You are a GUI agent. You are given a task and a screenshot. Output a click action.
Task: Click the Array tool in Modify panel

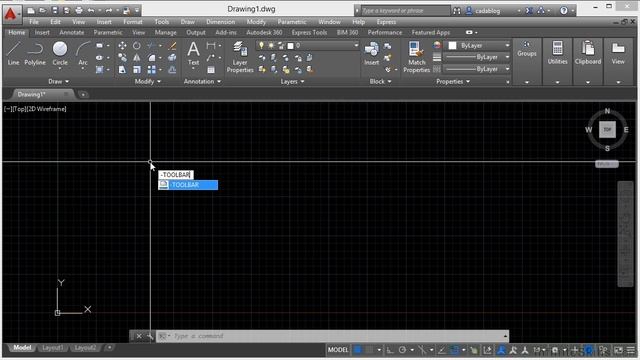point(152,70)
